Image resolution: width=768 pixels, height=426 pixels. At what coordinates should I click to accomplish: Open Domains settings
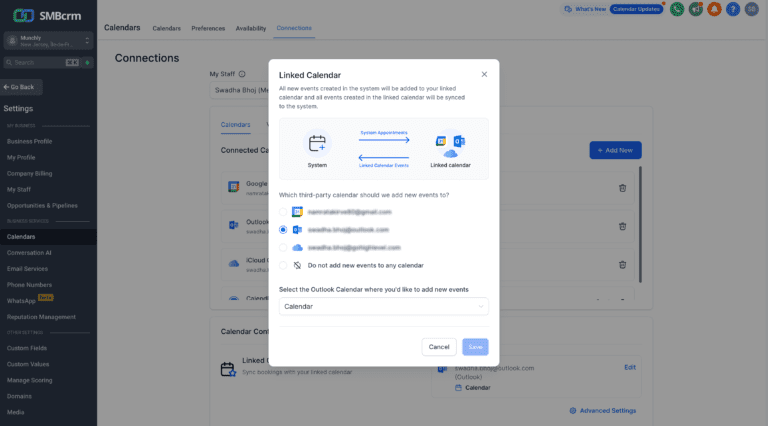pyautogui.click(x=19, y=396)
